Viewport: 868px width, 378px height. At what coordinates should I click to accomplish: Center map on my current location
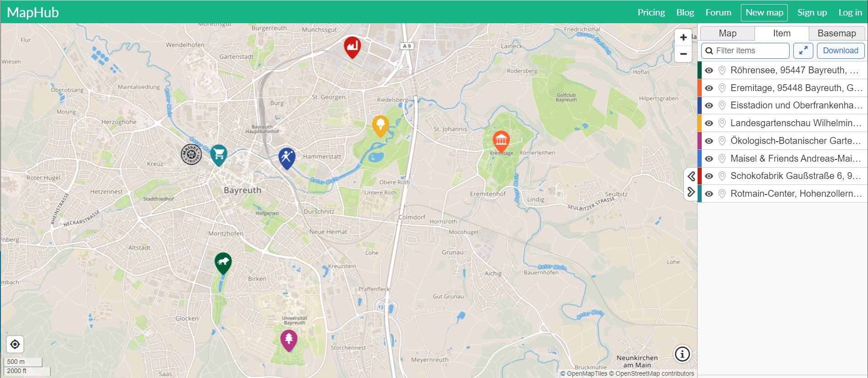point(15,344)
